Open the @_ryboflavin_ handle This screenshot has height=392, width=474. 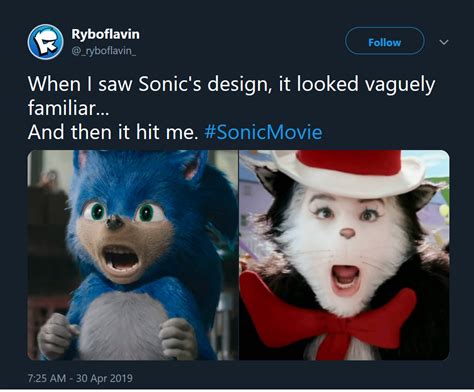point(104,51)
